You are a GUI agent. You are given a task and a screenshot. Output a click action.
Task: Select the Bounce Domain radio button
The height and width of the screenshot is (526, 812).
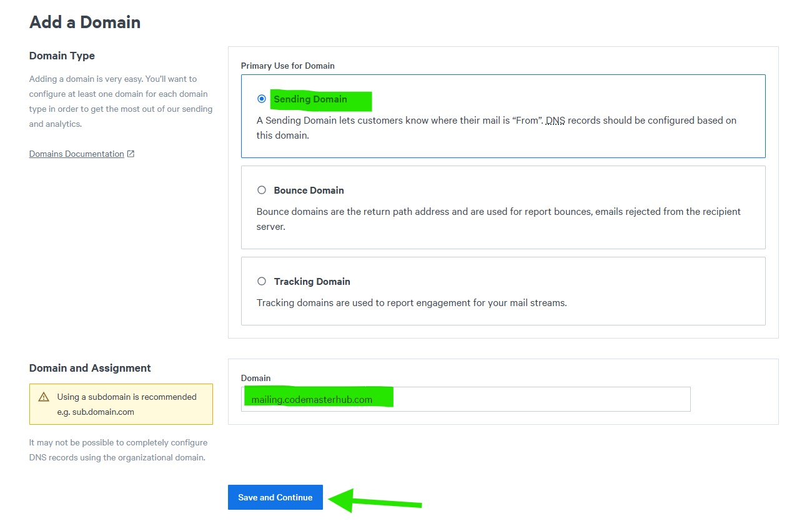pos(262,190)
